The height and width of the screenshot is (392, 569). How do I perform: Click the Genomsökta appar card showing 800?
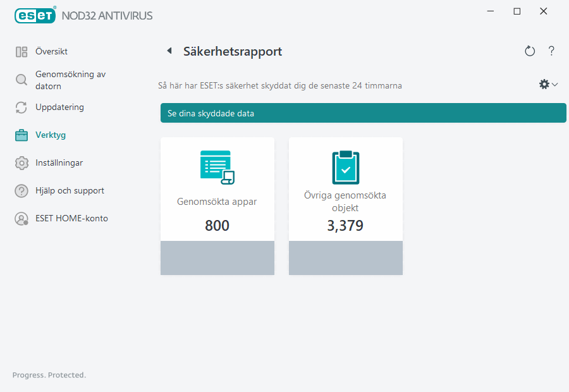tap(217, 190)
